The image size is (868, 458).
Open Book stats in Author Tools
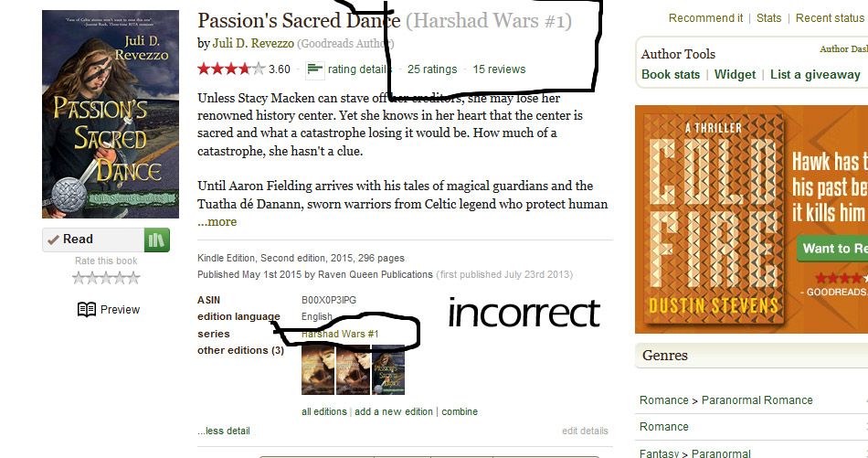671,75
